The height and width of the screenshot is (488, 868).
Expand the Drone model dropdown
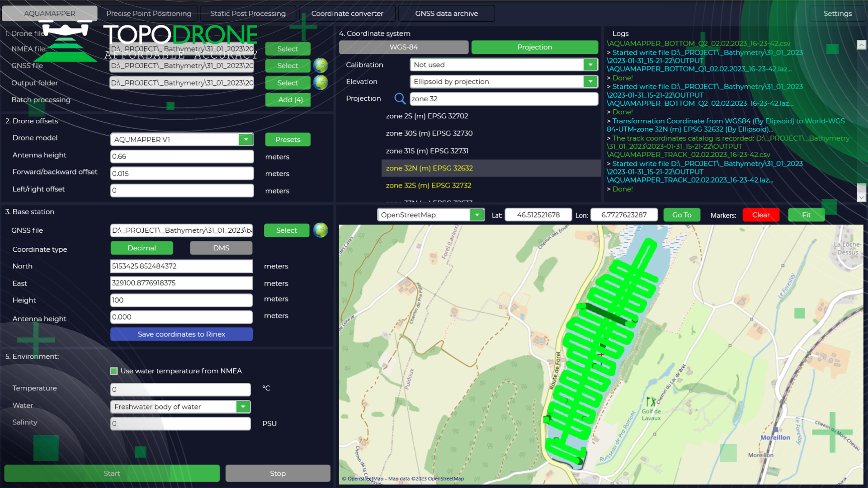(x=246, y=140)
